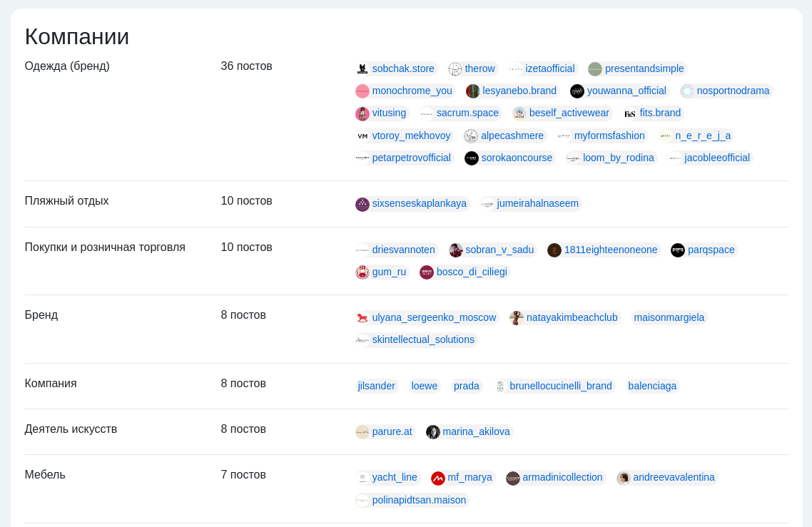The width and height of the screenshot is (812, 527).
Task: Click the "Деятель искусств" category label
Action: click(71, 429)
